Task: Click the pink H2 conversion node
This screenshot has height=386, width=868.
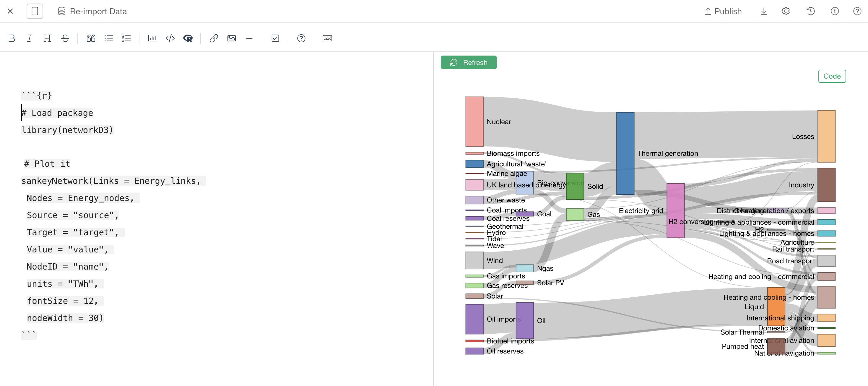Action: pyautogui.click(x=676, y=211)
